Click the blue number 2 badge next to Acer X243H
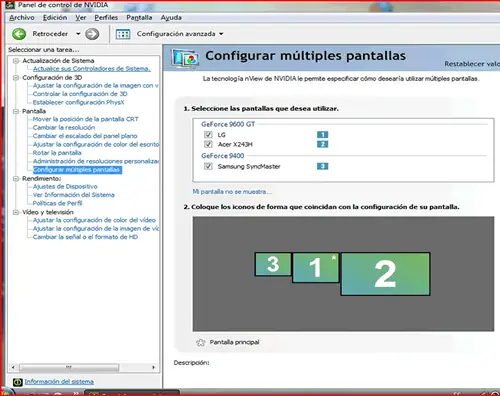500x396 pixels. click(322, 144)
